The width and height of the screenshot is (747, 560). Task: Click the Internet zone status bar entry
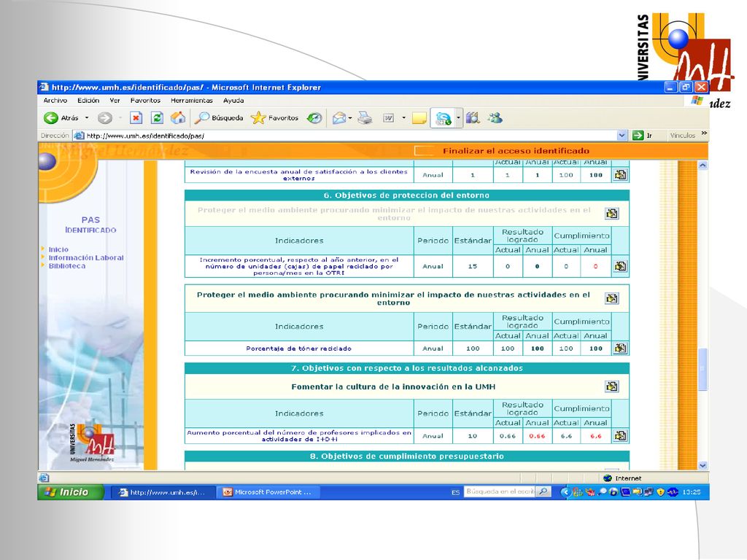(x=623, y=478)
